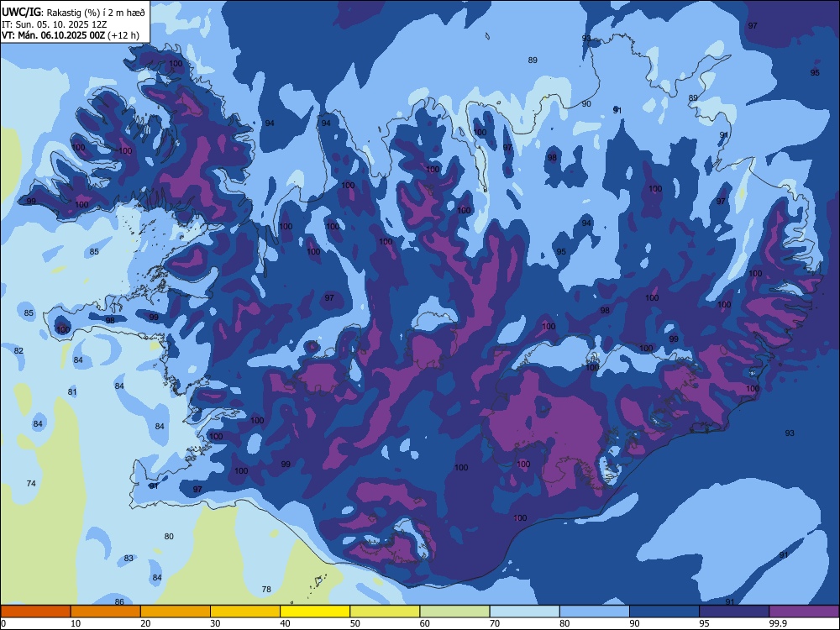This screenshot has height=630, width=840.
Task: Select the medium blue 90–95 legend swatch
Action: 664,612
